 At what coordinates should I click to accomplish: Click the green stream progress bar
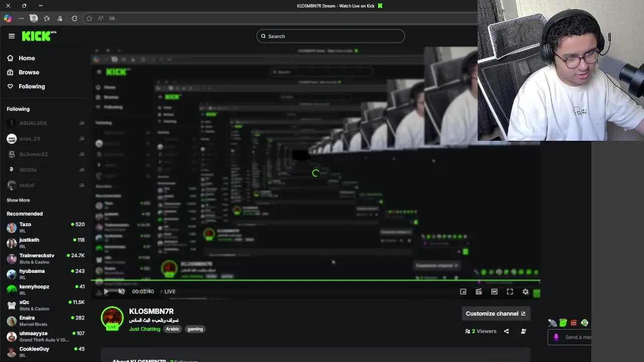coord(315,281)
